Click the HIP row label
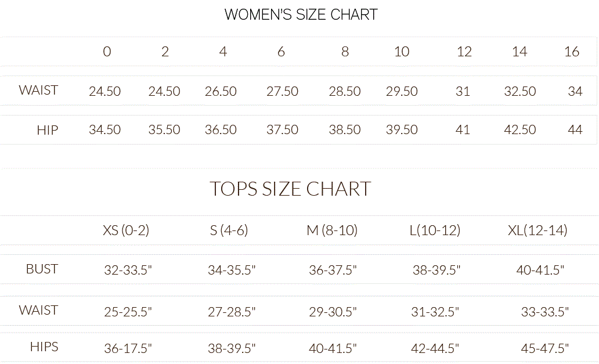The width and height of the screenshot is (599, 364). (48, 130)
